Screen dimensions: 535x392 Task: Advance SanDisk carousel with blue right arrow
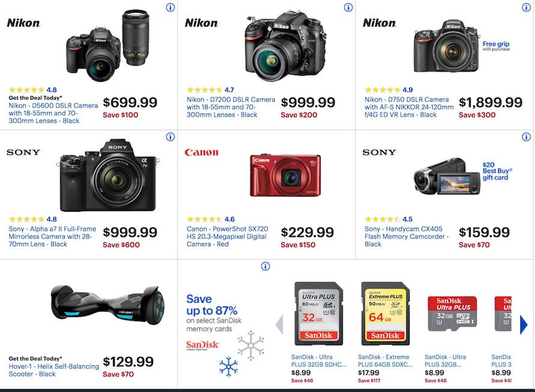point(524,325)
